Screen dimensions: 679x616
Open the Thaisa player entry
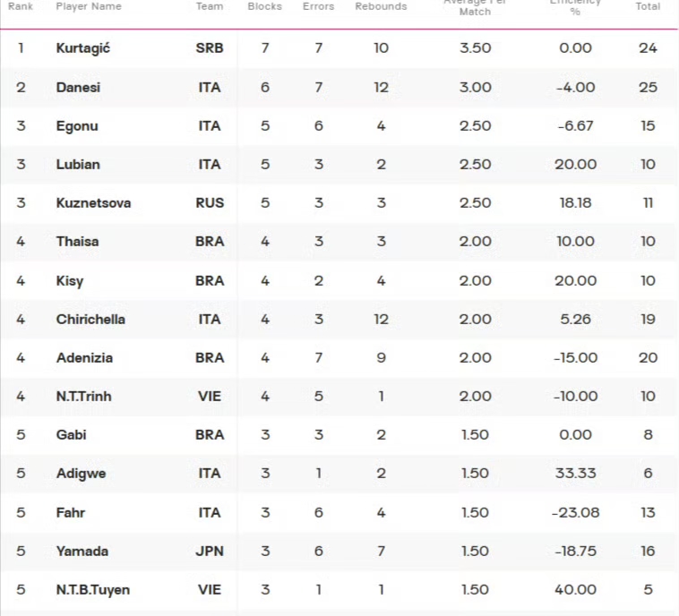(x=78, y=242)
